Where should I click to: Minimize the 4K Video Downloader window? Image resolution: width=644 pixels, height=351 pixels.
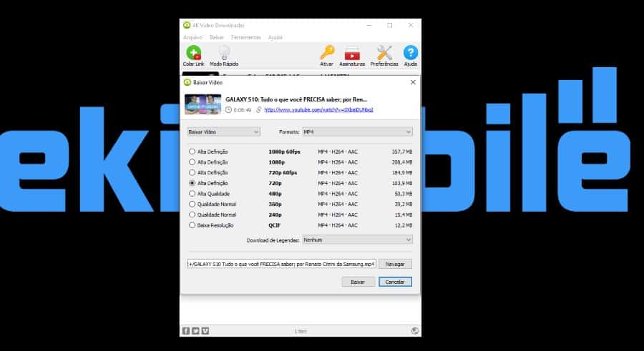(x=369, y=25)
